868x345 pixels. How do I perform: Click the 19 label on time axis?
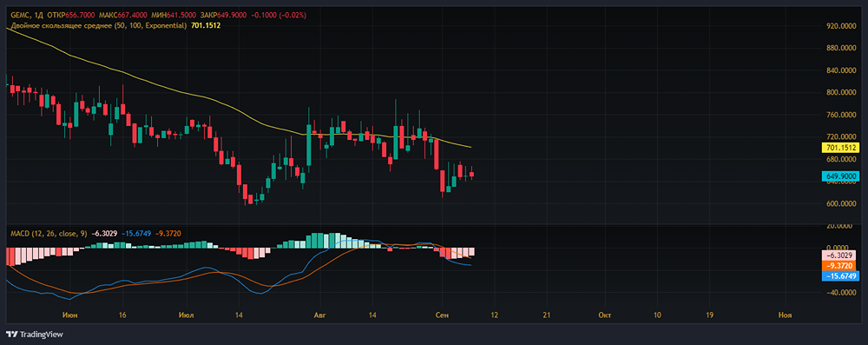pyautogui.click(x=710, y=315)
